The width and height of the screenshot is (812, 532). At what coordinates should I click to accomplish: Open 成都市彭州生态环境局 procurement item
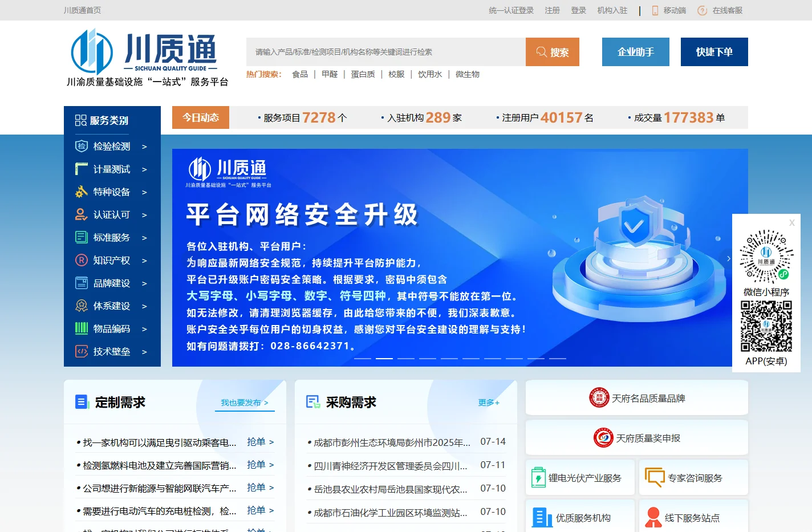point(392,442)
